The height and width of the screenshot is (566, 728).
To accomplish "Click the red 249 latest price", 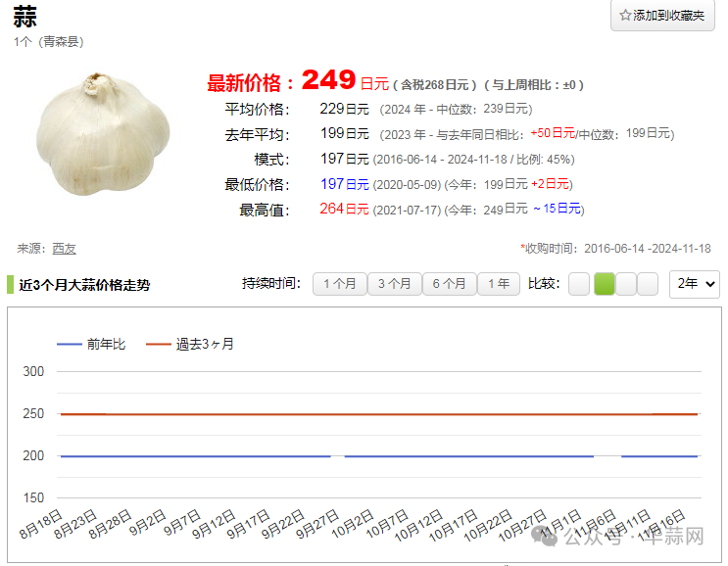I will [x=328, y=80].
